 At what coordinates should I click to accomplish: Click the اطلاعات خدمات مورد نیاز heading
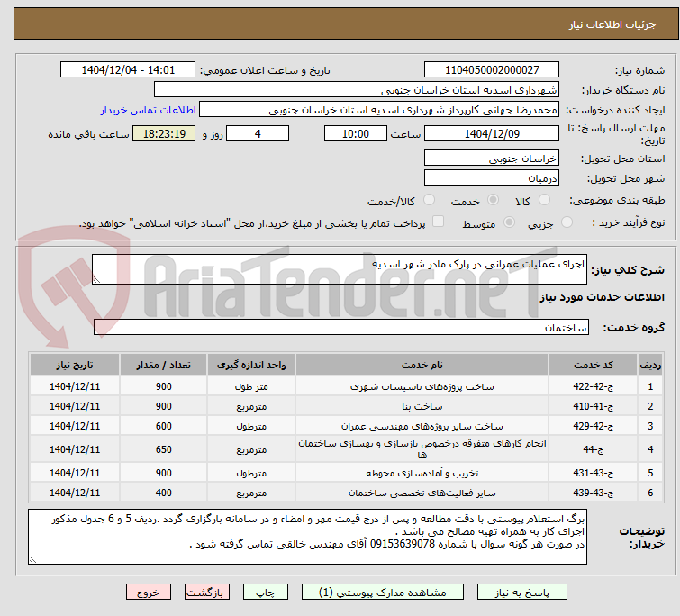602,297
